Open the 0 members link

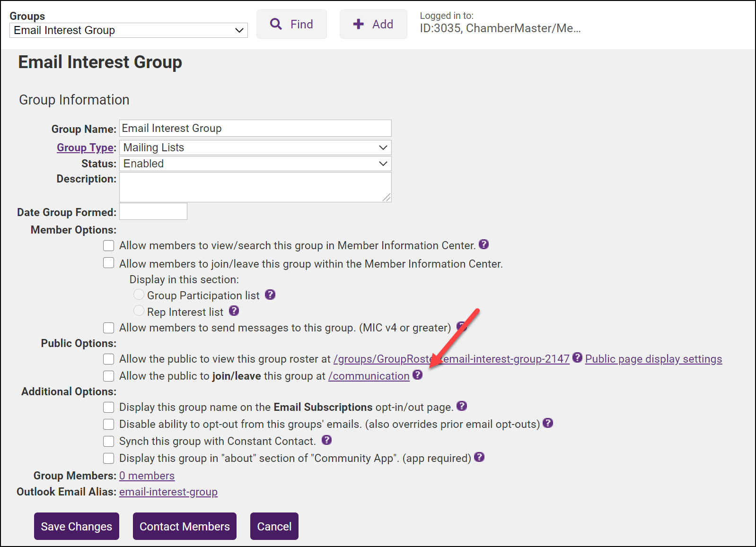coord(147,476)
